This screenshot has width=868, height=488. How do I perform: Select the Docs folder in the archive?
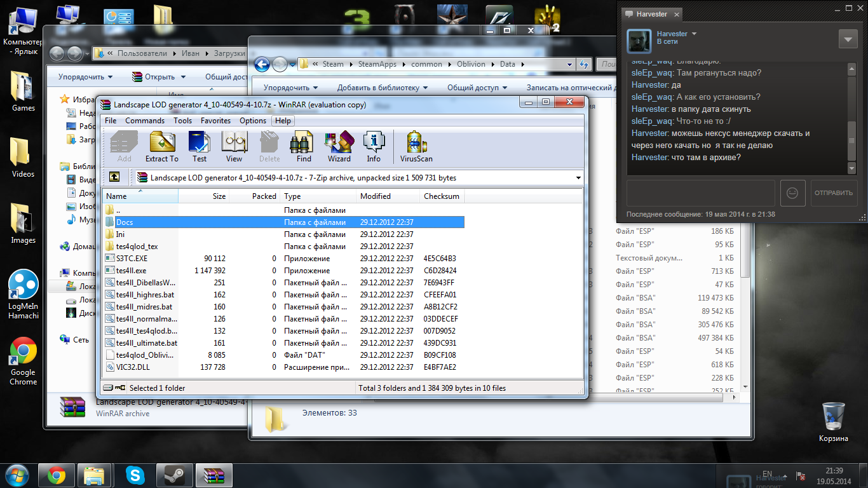tap(283, 222)
